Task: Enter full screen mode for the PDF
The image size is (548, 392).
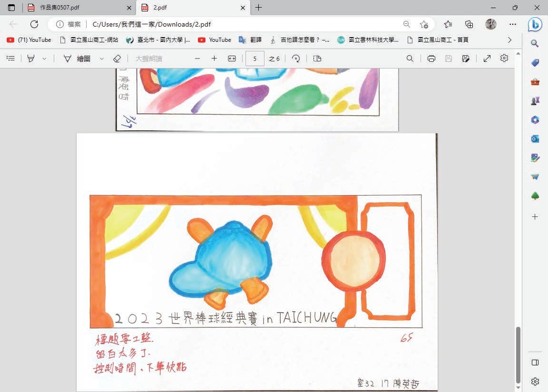Action: tap(487, 59)
